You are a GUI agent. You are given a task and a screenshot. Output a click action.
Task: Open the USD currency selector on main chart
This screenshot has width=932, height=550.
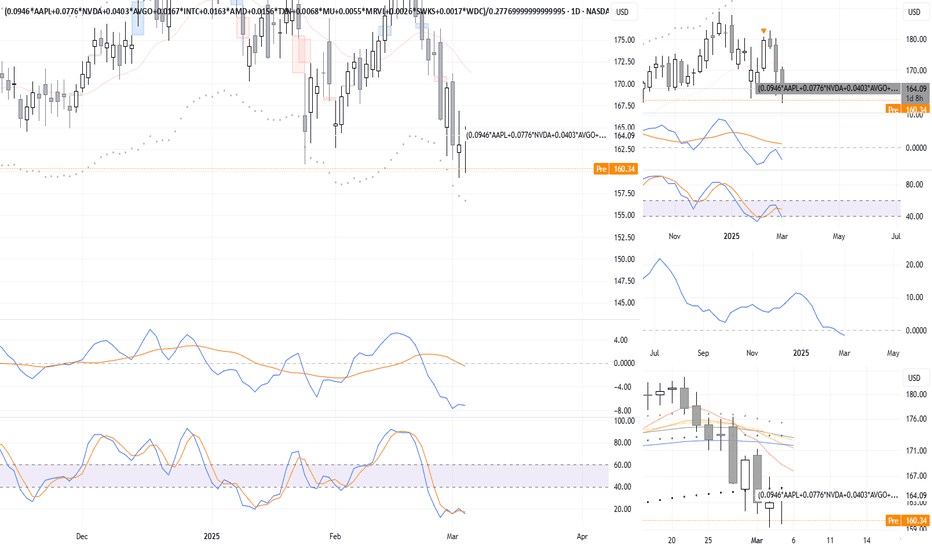point(622,12)
